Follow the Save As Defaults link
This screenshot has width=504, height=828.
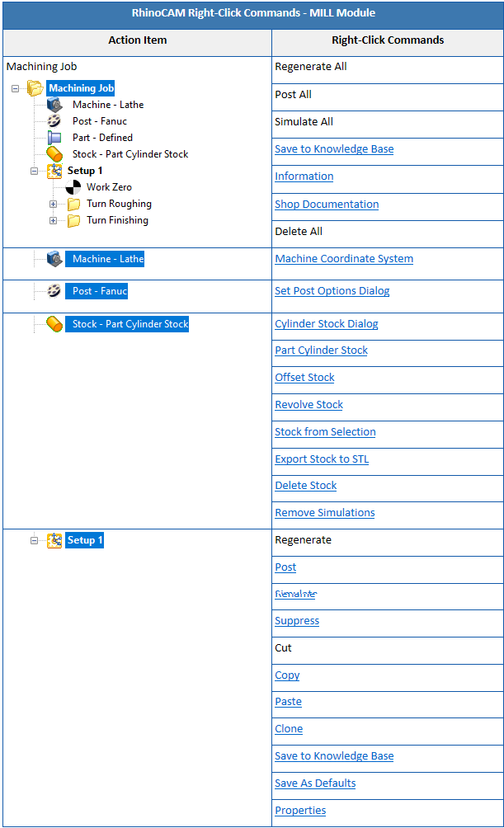pos(315,783)
